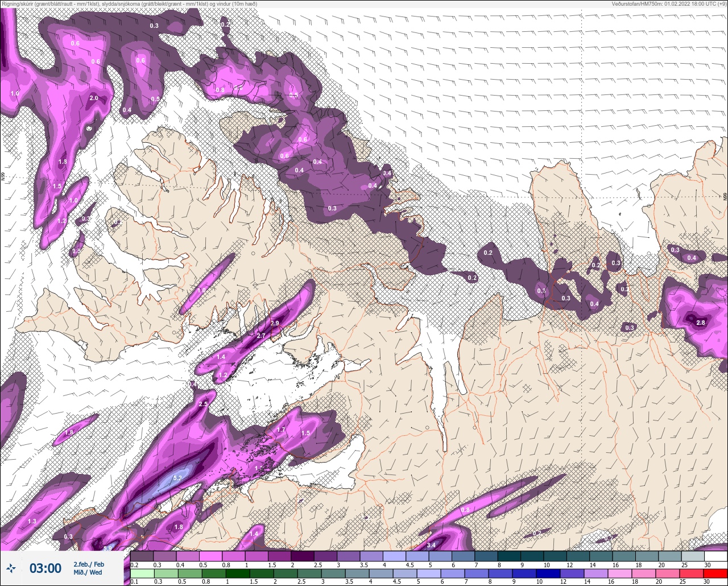Select the 03:00 forecast time label

[45, 568]
